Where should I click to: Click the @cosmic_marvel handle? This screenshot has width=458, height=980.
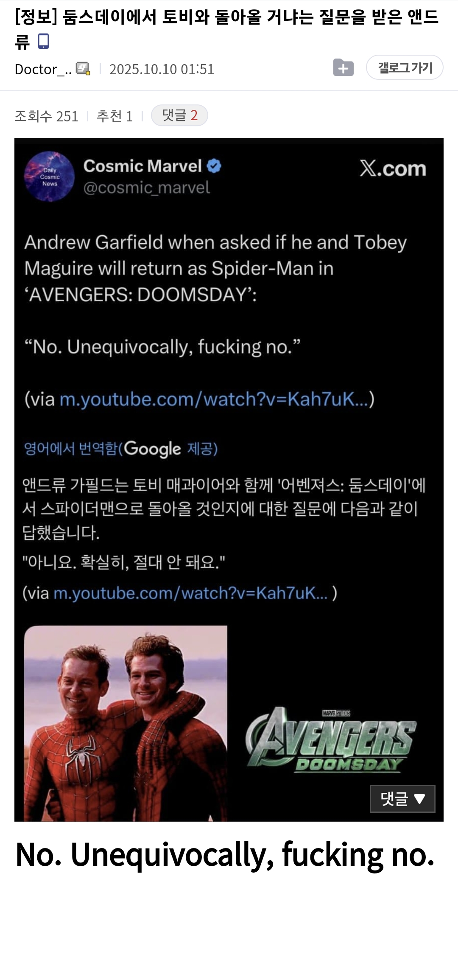[x=146, y=188]
